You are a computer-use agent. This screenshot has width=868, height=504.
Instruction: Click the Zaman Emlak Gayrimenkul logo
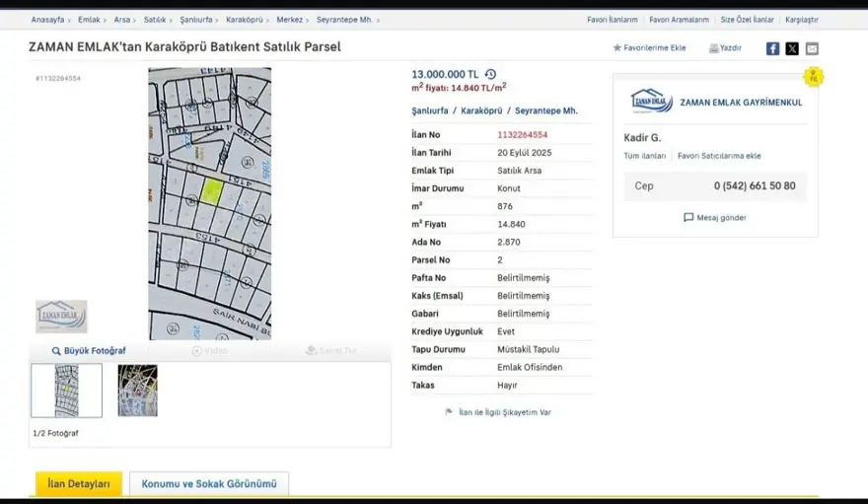pos(651,101)
